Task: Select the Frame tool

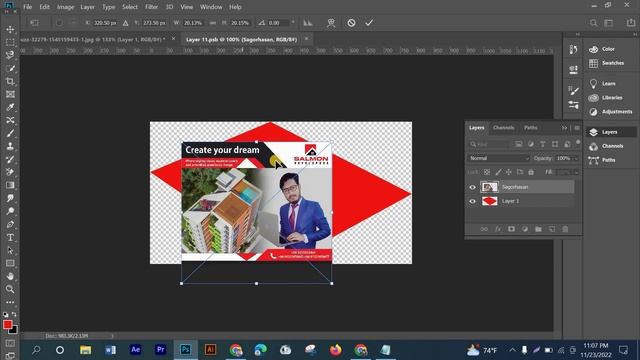Action: tap(10, 94)
